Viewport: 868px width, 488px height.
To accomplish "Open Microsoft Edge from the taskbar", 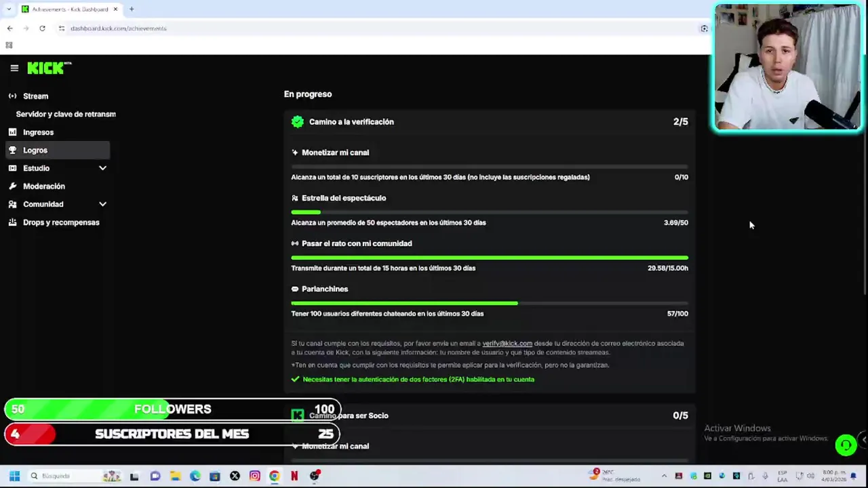I will coord(195,476).
